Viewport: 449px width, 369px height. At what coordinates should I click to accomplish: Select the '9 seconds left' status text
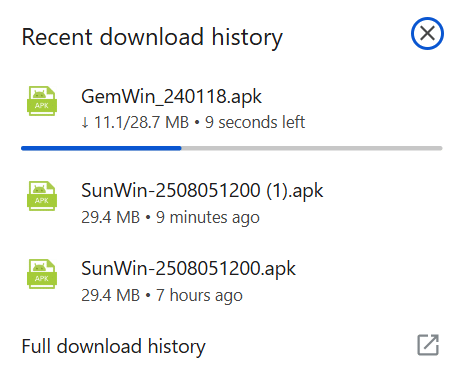coord(255,122)
